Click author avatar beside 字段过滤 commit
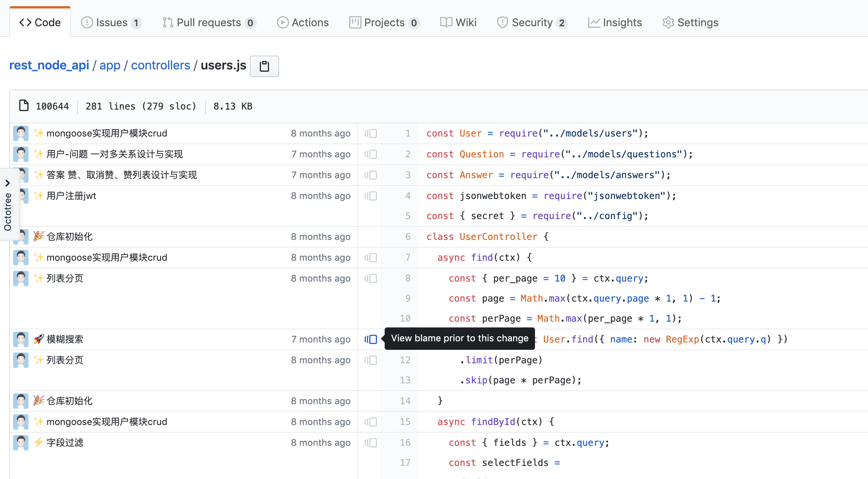The width and height of the screenshot is (868, 479). tap(21, 443)
